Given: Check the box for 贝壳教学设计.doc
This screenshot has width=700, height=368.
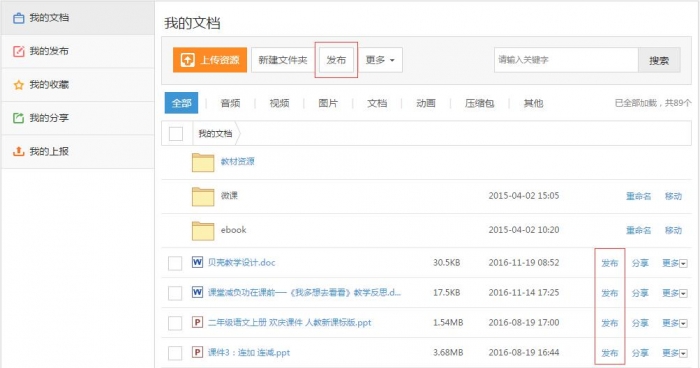Looking at the screenshot, I should tap(175, 263).
